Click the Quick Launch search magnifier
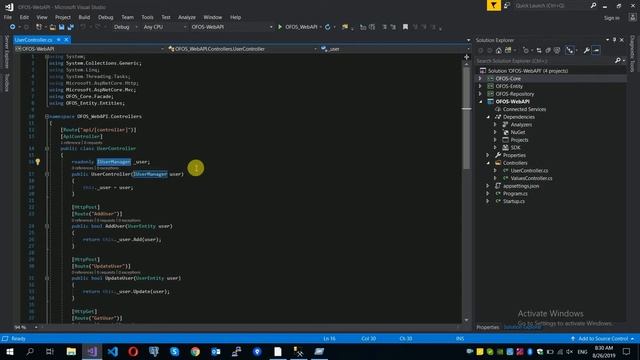This screenshot has width=640, height=360. click(x=593, y=6)
